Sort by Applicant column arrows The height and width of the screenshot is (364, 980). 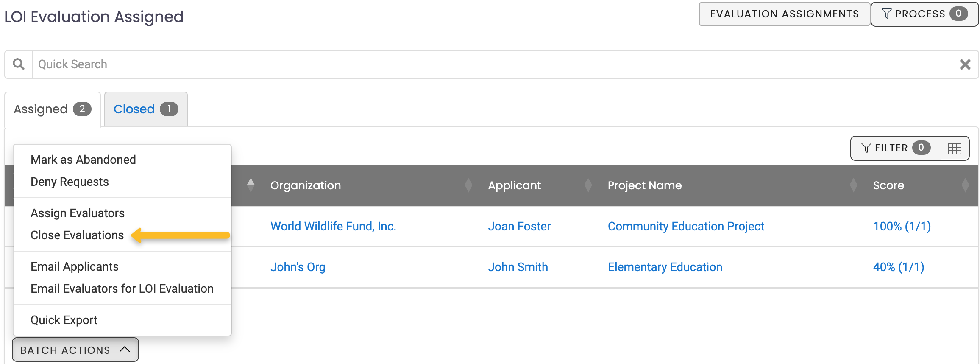(588, 185)
